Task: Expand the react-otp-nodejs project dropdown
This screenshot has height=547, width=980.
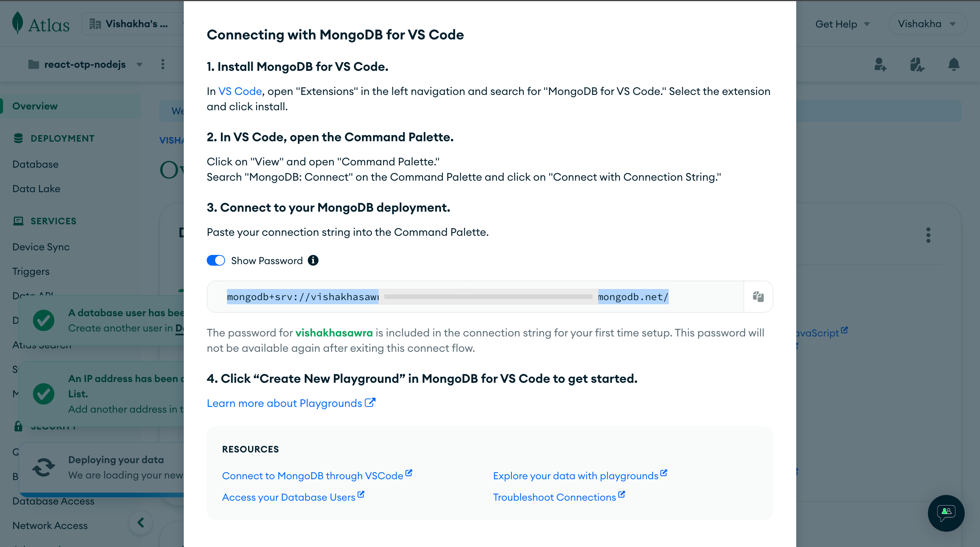Action: tap(140, 64)
